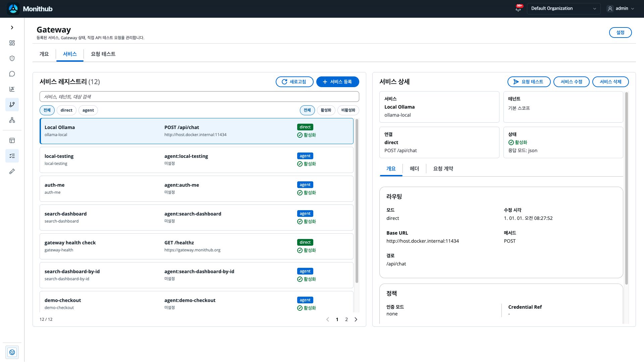The height and width of the screenshot is (362, 644).
Task: Filter registry by direct type chip
Action: click(66, 110)
